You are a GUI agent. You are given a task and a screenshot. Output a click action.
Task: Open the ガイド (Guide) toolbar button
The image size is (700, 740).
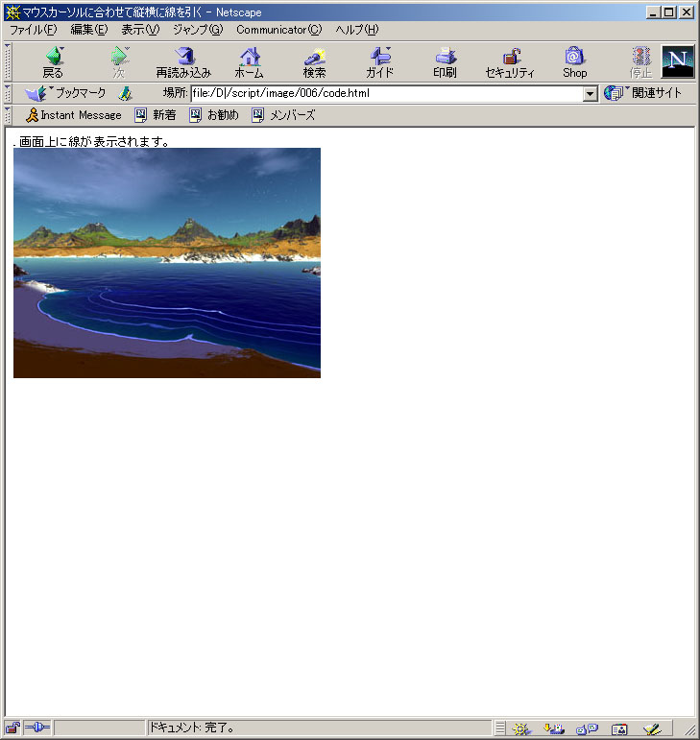point(379,62)
